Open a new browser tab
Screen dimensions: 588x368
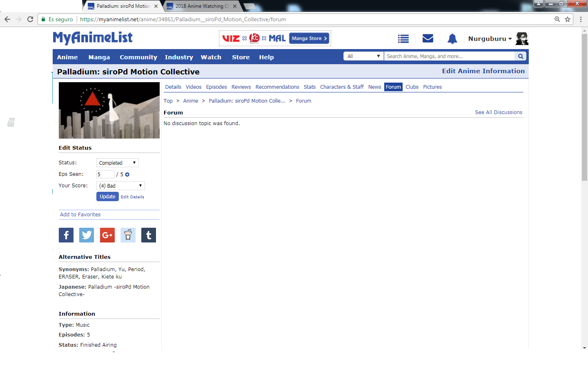250,6
